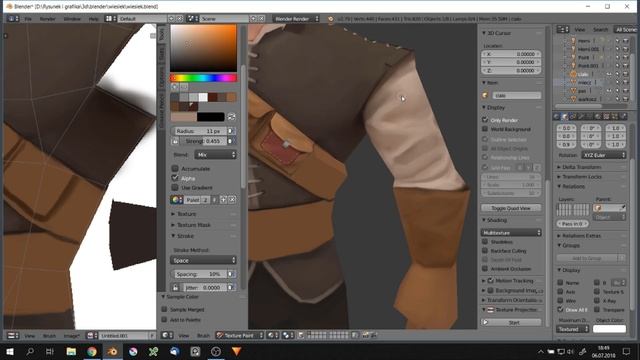Click the lock icon beside Jitter

tap(176, 287)
